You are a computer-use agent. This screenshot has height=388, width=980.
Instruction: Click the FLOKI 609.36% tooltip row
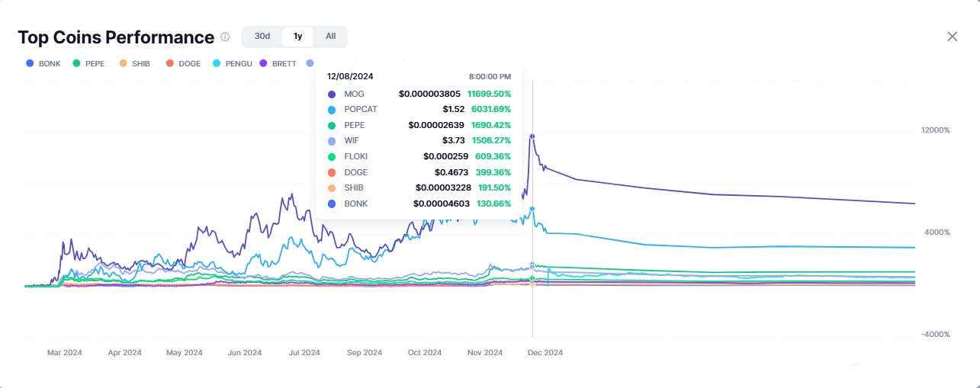(419, 156)
